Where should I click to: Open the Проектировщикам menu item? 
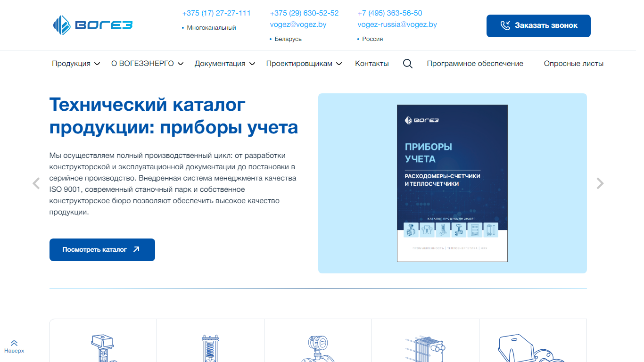tap(299, 64)
